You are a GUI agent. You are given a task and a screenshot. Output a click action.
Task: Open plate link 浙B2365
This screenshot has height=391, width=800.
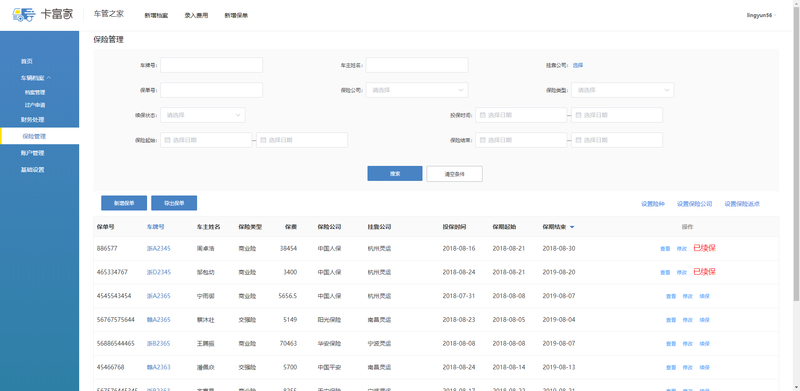[x=159, y=344]
